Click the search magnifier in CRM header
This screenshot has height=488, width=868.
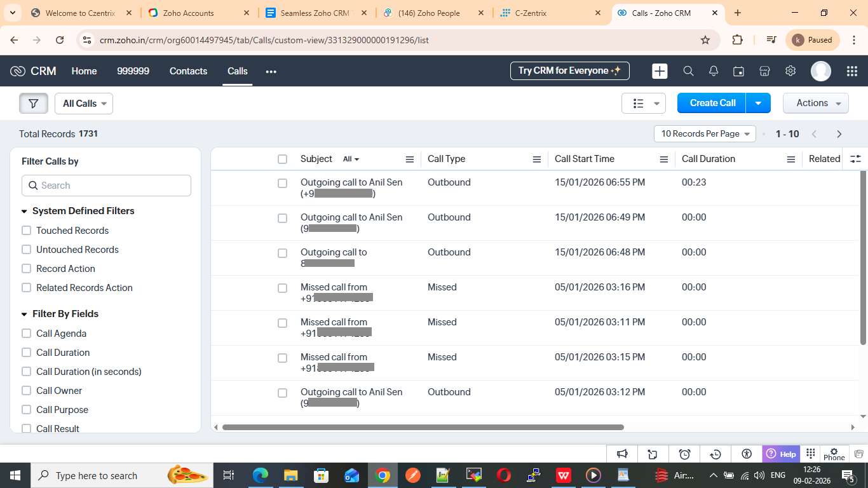coord(688,71)
